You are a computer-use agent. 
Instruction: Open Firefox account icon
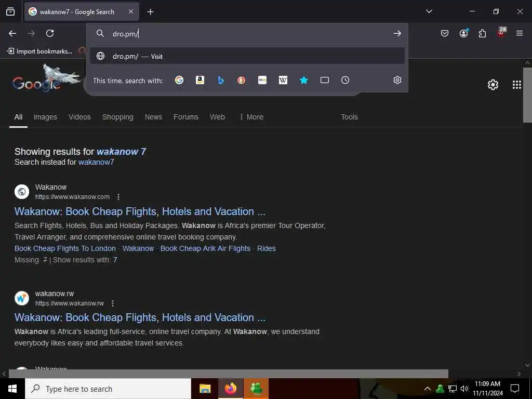pyautogui.click(x=463, y=33)
